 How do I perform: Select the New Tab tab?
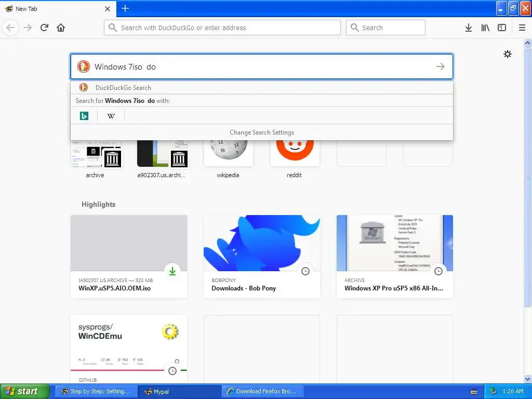58,9
